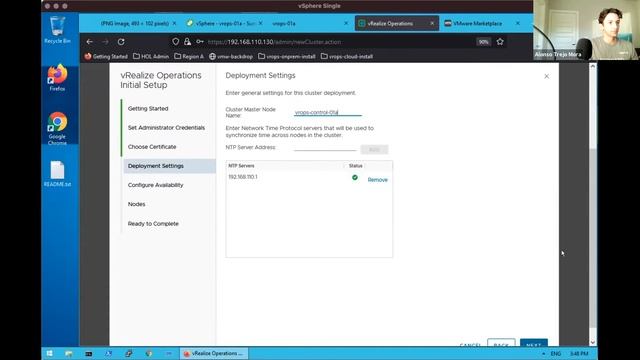
Task: Select the 192.168.110.1 NTP server entry
Action: (243, 177)
